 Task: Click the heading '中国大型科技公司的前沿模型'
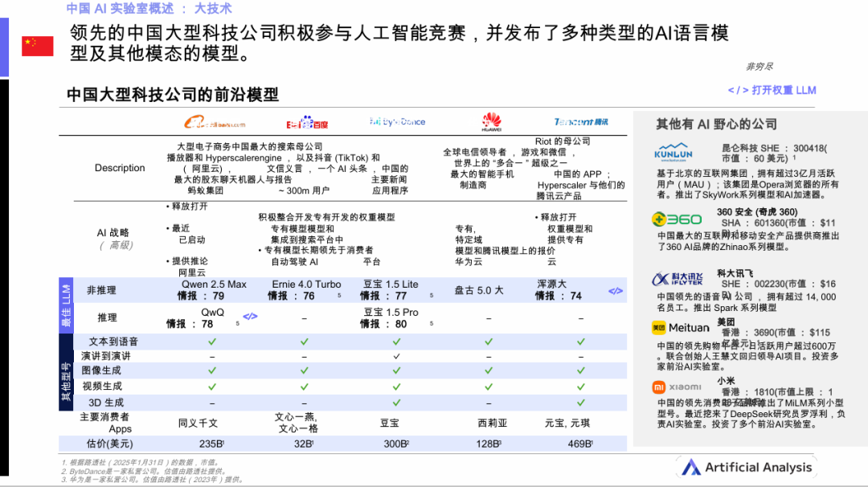coord(173,95)
